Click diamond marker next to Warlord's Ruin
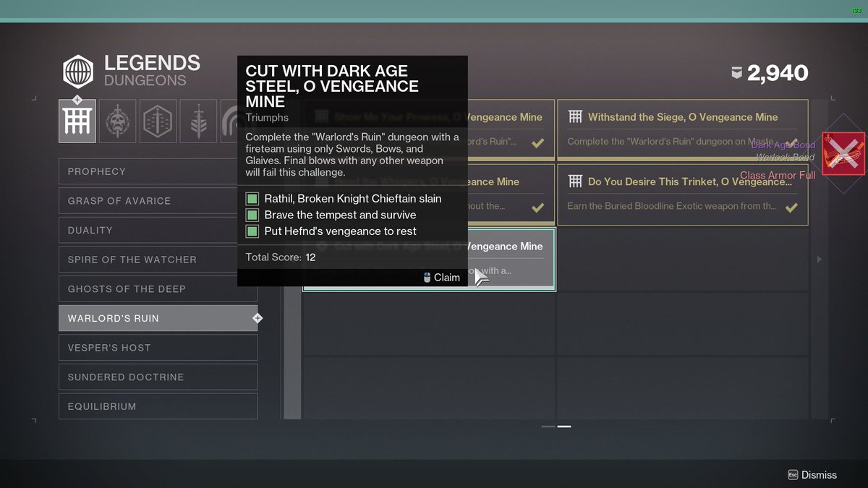 258,318
